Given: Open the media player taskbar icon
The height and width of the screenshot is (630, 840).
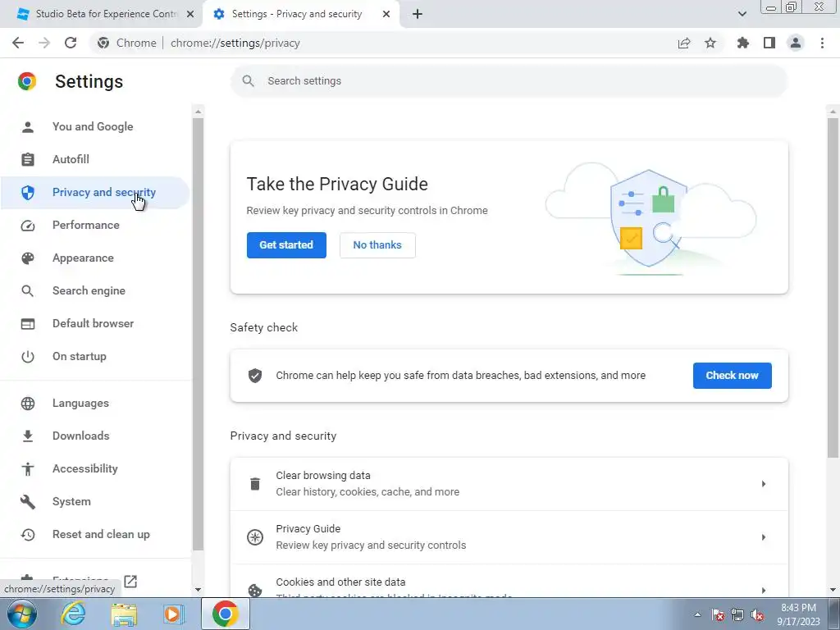Looking at the screenshot, I should [x=173, y=614].
